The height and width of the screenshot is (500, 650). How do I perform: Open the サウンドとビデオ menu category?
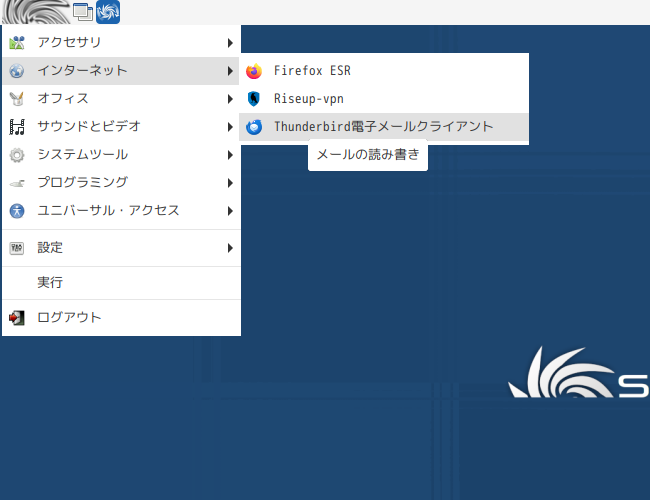pyautogui.click(x=121, y=127)
